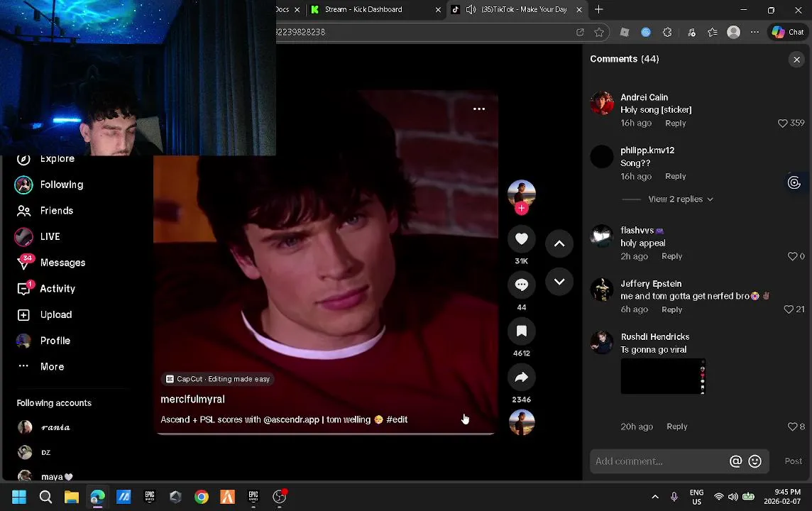Open comments via the speech bubble icon
This screenshot has height=511, width=812.
tap(521, 284)
